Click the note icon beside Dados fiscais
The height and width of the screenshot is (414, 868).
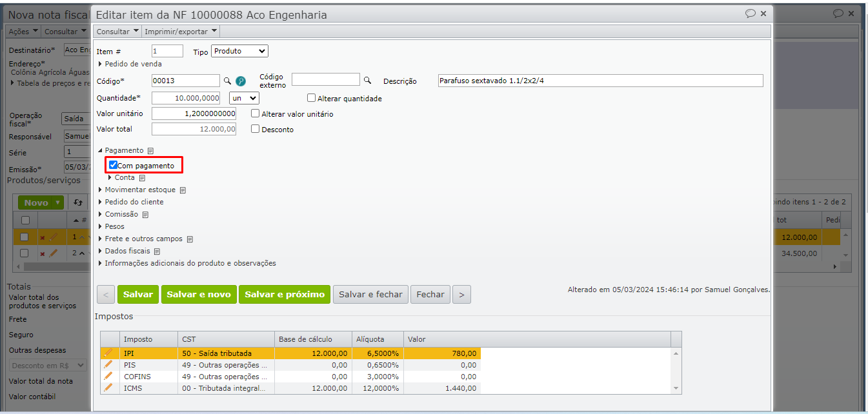click(157, 251)
